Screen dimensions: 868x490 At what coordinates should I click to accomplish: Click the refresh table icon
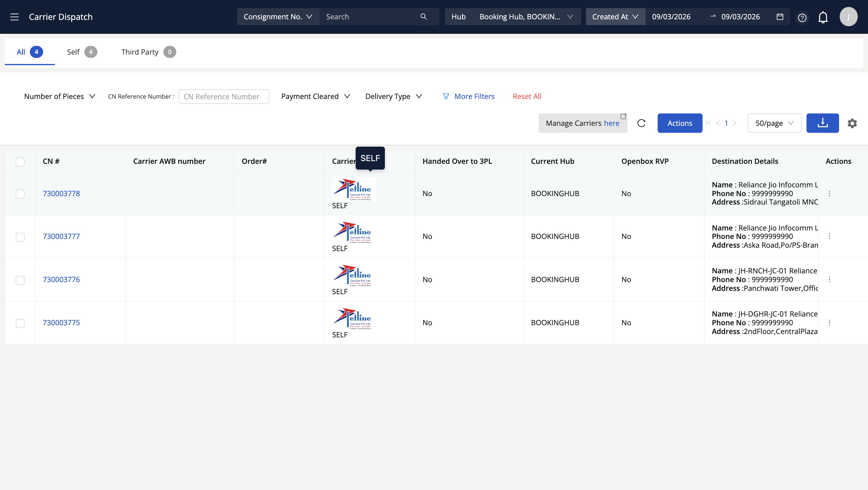[641, 123]
